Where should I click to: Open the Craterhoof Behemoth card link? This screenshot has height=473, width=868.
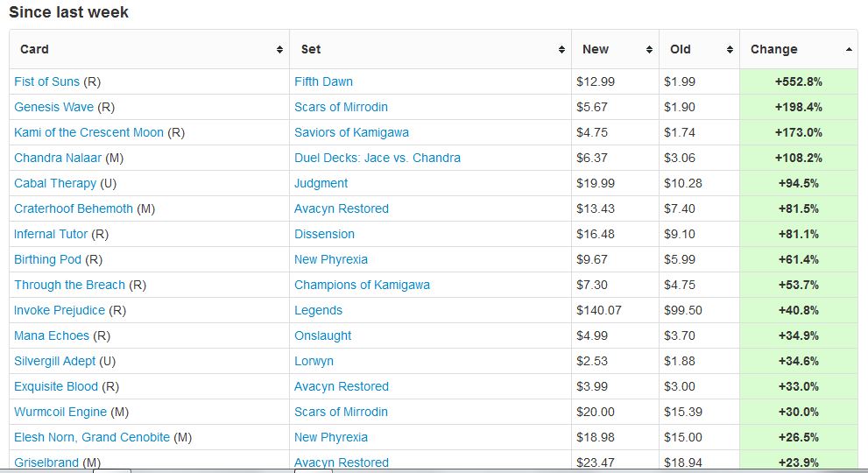(74, 208)
